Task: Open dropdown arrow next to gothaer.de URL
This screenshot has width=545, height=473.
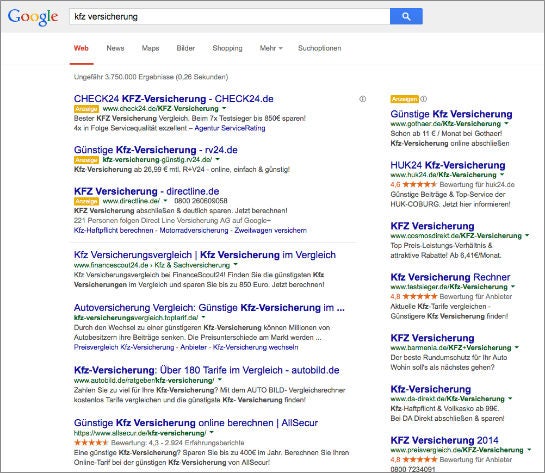Action: 506,124
